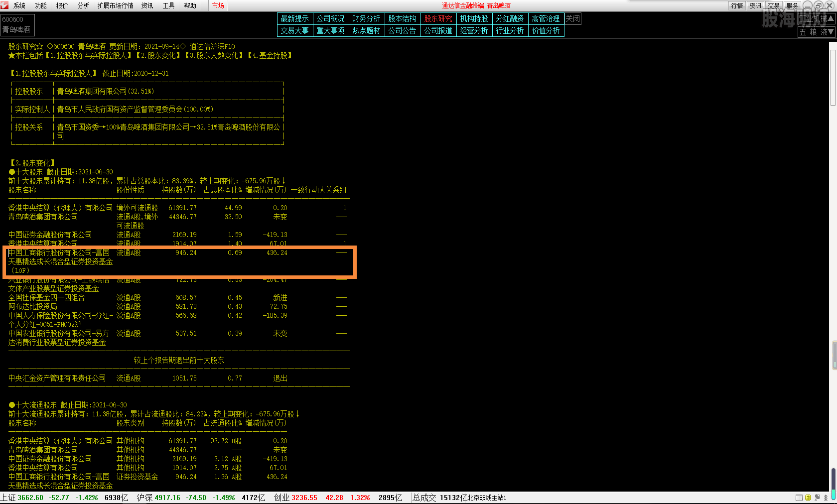837x504 pixels.
Task: Switch to the 最新提示 tab
Action: (x=295, y=18)
